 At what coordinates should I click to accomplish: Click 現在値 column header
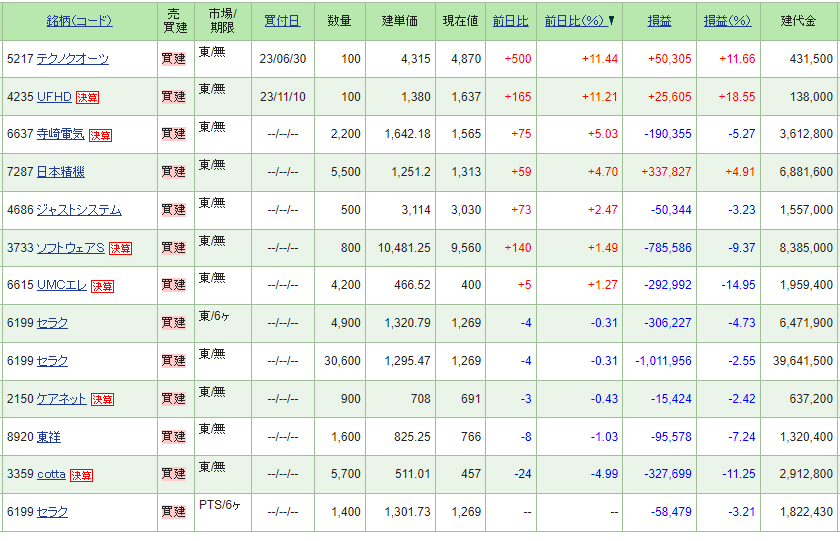pyautogui.click(x=460, y=21)
